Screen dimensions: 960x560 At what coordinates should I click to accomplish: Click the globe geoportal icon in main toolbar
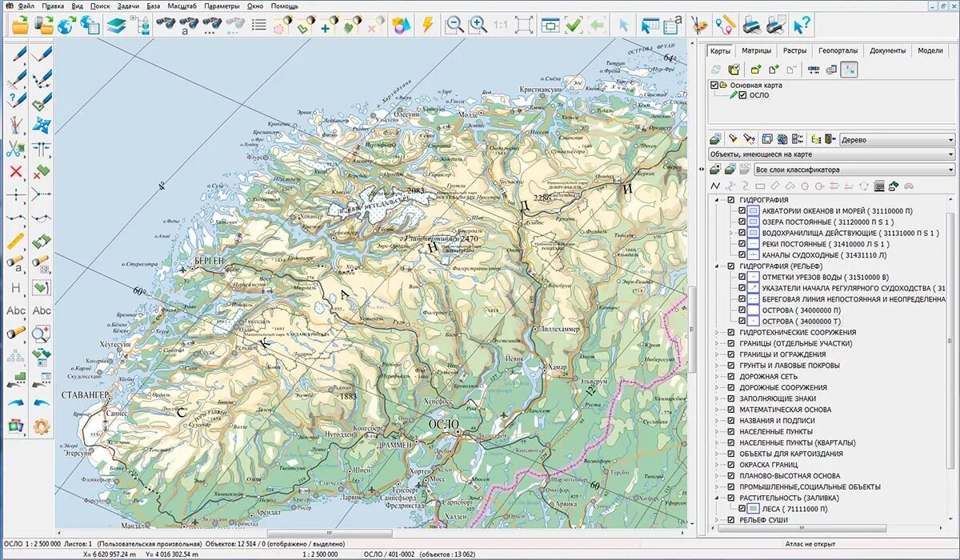(67, 25)
